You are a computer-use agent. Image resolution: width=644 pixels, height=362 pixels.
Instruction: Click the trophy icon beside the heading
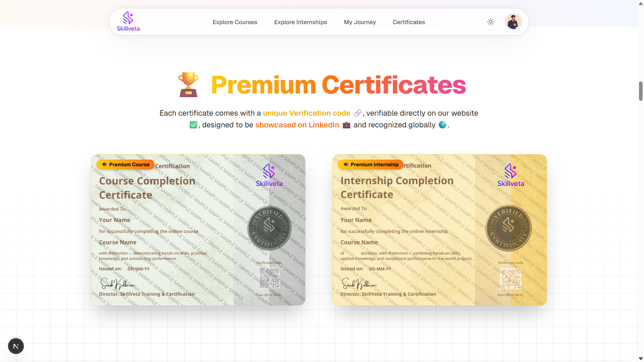(189, 85)
